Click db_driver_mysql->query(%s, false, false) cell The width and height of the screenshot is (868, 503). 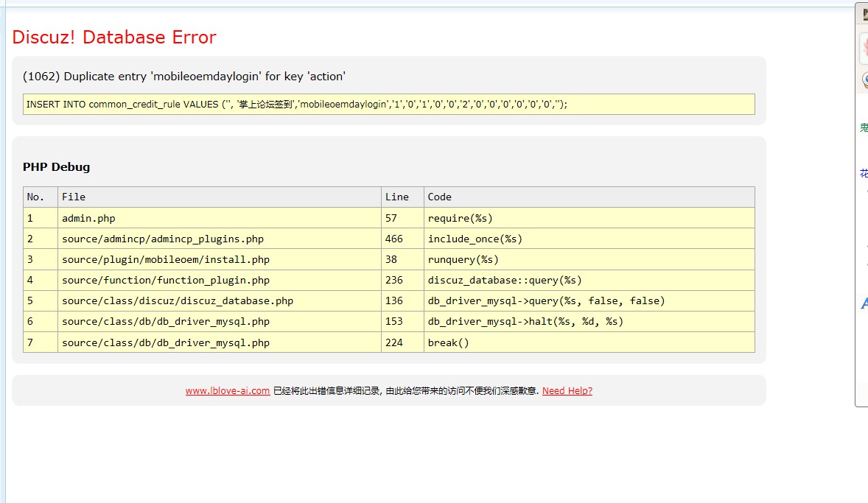point(589,300)
